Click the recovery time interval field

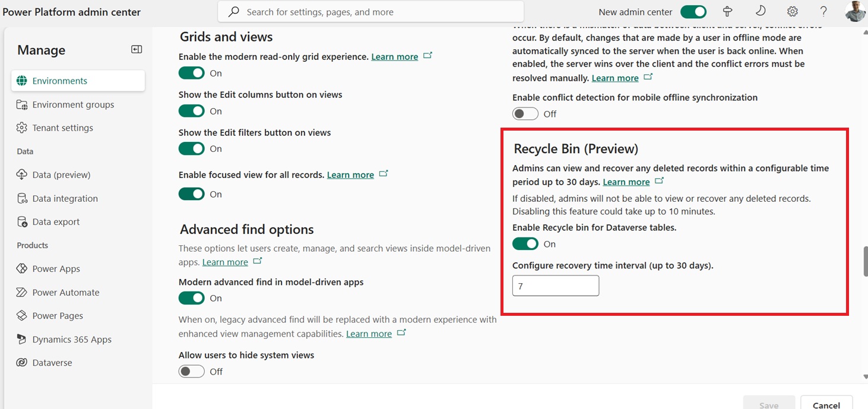tap(556, 286)
